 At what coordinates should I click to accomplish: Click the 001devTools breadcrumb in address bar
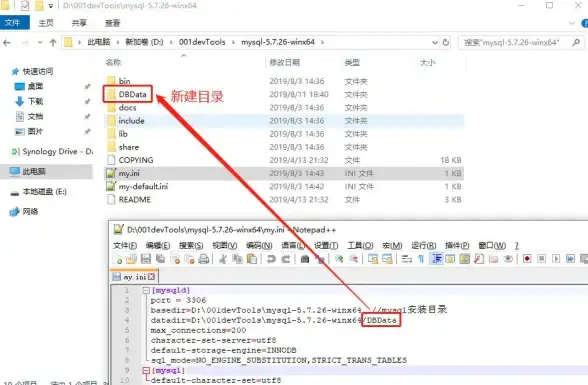coord(202,42)
